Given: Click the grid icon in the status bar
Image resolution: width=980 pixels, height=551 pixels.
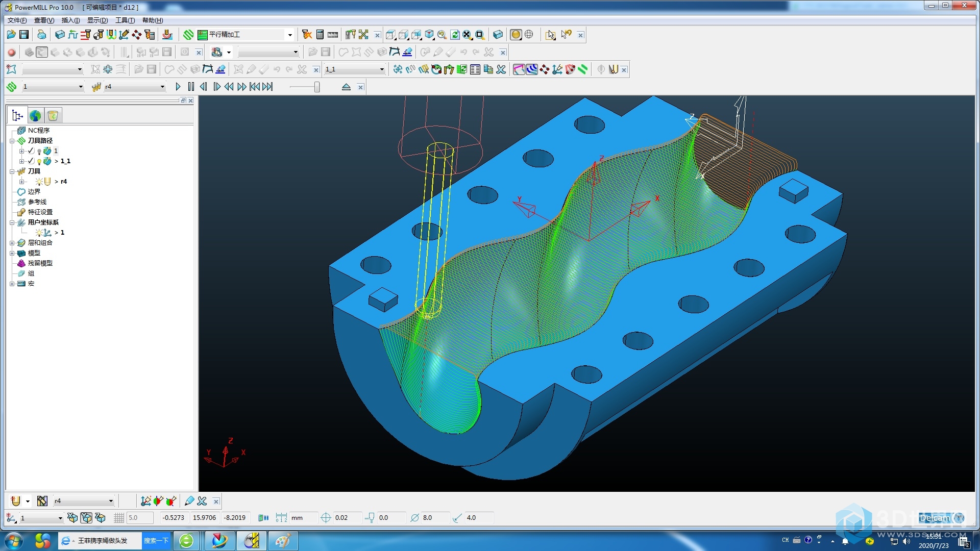Looking at the screenshot, I should 119,518.
